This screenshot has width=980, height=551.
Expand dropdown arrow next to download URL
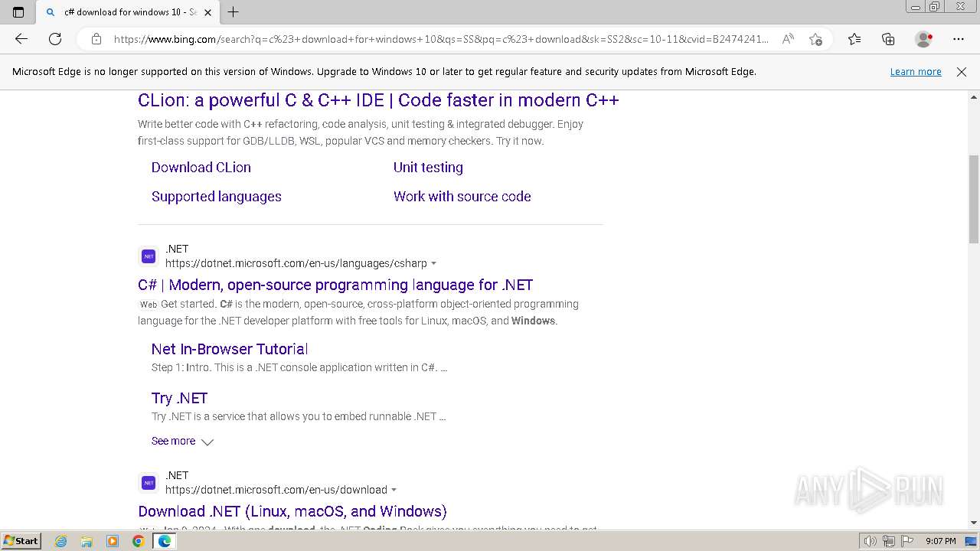394,490
